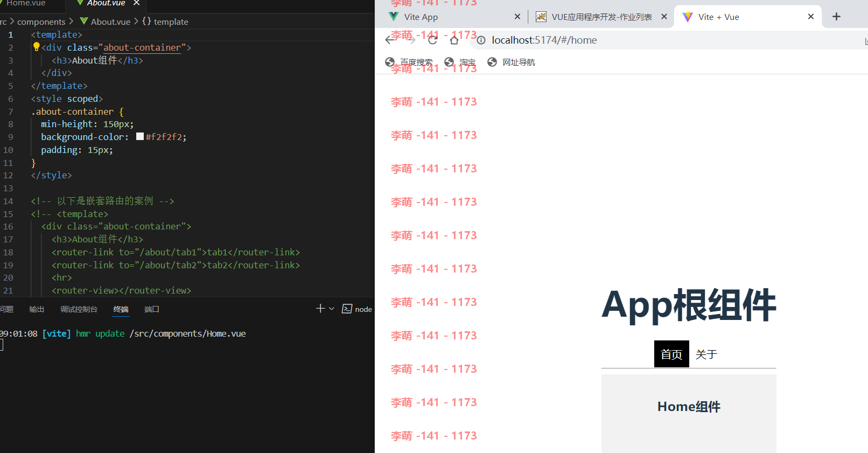Screen dimensions: 868x453
Task: Click the #f2f2f2 color swatch in code
Action: coord(140,137)
